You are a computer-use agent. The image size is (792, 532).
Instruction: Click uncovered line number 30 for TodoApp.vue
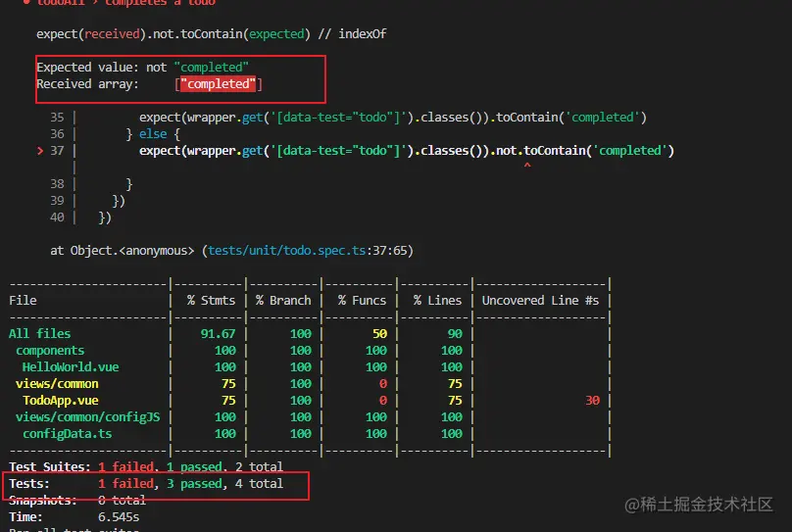(592, 401)
